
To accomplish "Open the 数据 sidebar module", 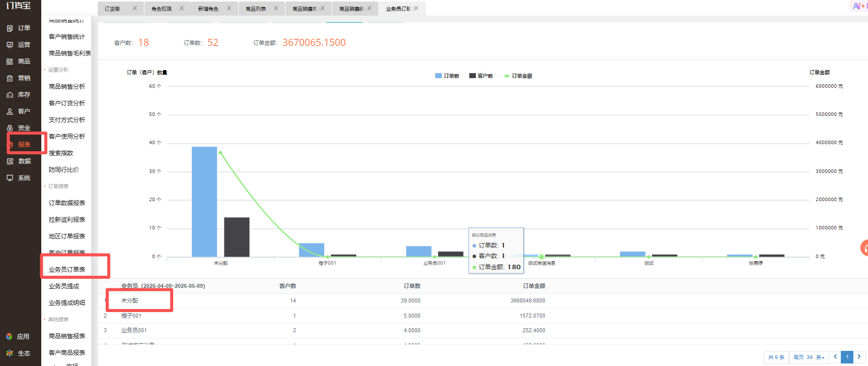I will [19, 161].
